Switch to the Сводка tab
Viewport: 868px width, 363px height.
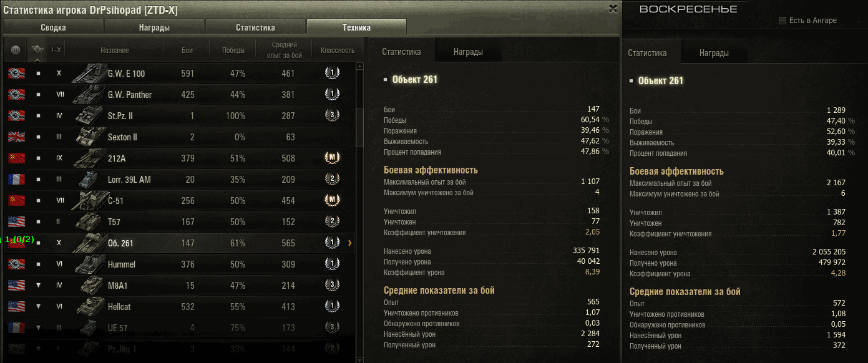[54, 27]
